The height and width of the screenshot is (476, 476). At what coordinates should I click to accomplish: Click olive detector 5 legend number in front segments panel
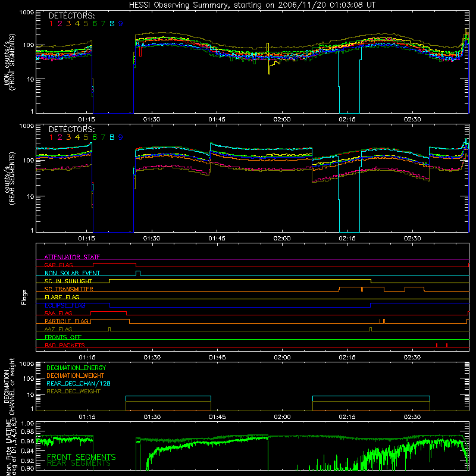pyautogui.click(x=86, y=24)
